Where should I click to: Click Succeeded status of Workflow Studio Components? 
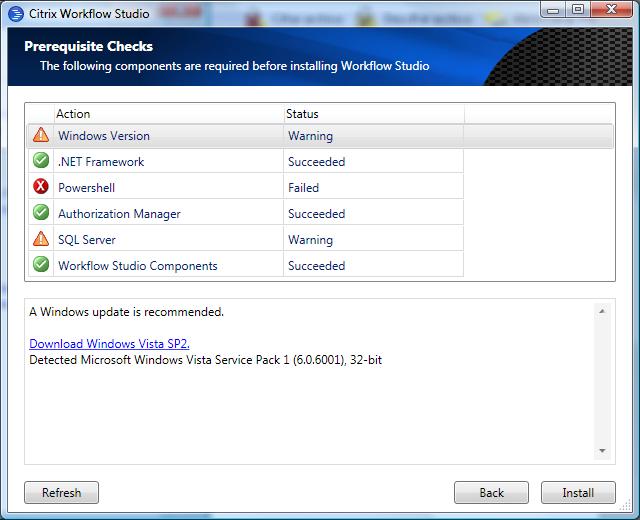click(317, 266)
